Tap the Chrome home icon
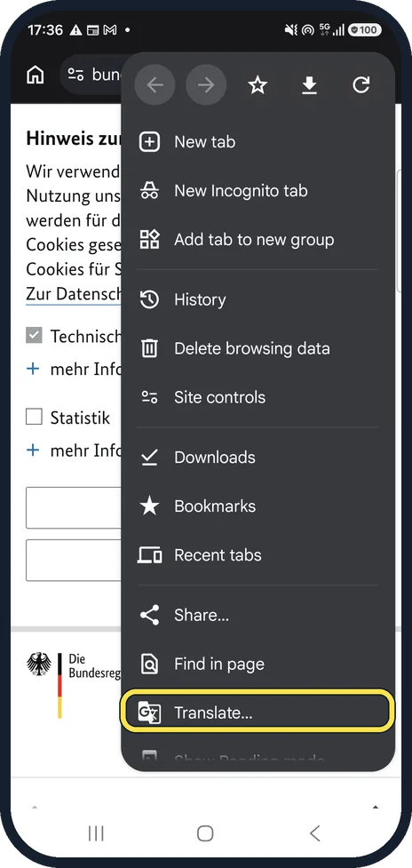Screen dimensions: 412x868 (x=36, y=75)
